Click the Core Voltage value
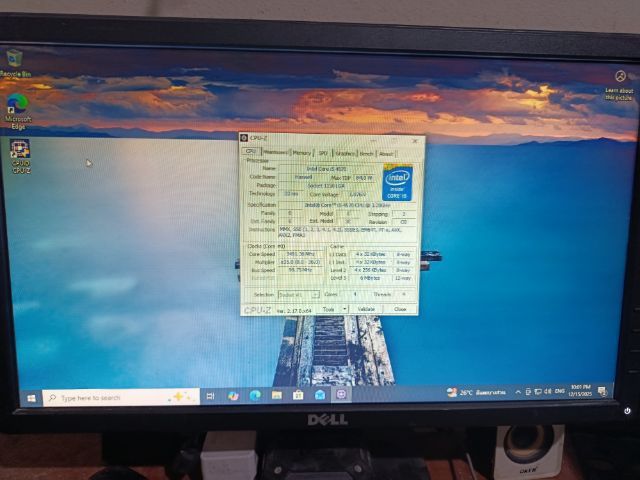Image resolution: width=640 pixels, height=480 pixels. (358, 195)
